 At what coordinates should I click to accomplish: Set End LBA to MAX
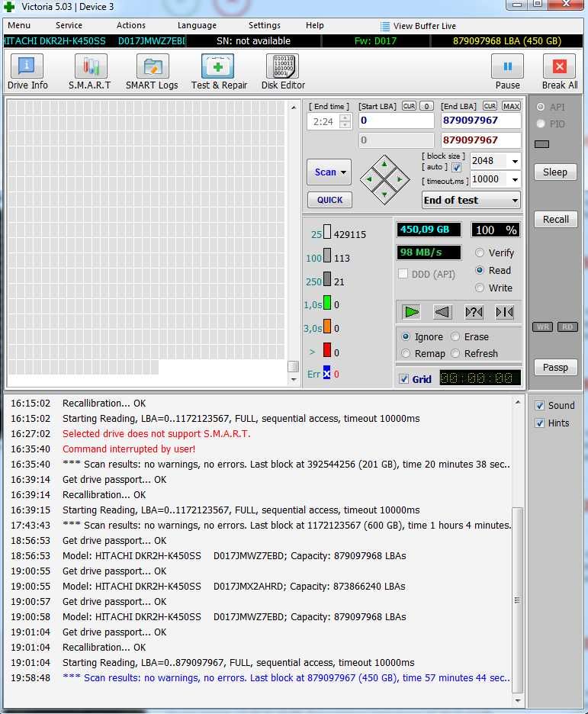pos(511,106)
